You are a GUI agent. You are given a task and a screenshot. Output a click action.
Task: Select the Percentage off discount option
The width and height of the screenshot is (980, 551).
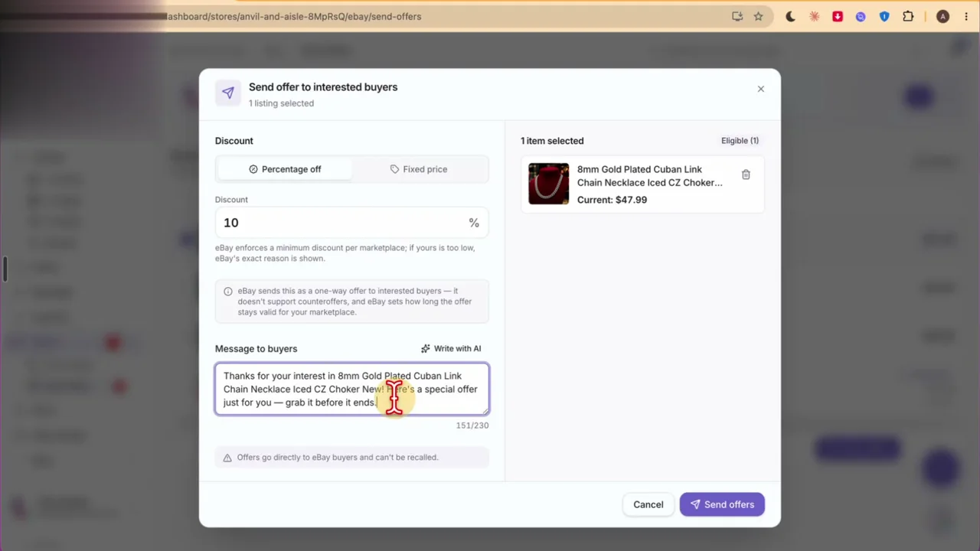285,169
